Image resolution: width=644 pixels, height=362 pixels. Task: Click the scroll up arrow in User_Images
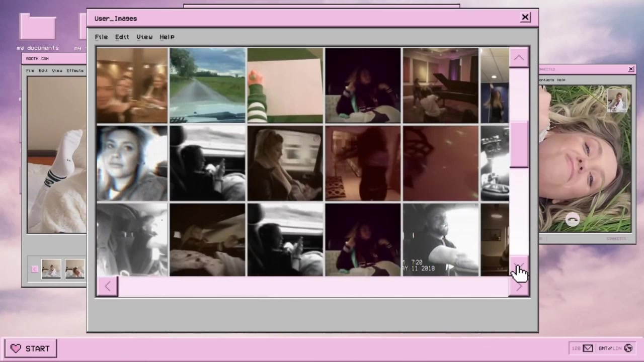(519, 58)
